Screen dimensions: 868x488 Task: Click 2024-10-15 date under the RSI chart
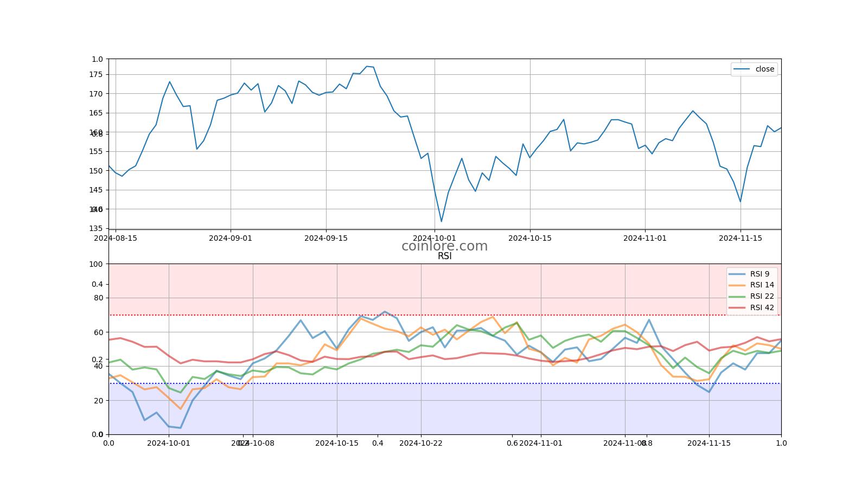coord(337,443)
